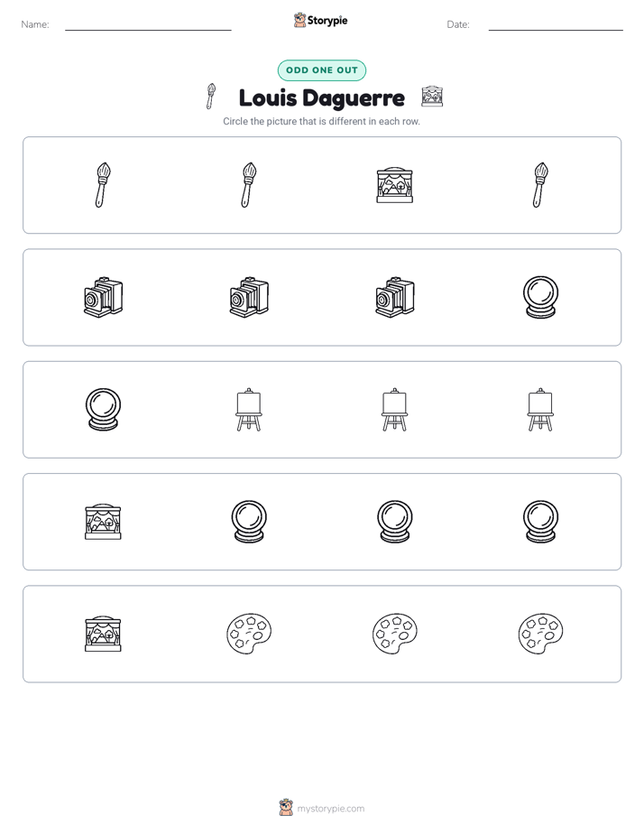Click the Name input line
This screenshot has height=834, width=644.
(148, 25)
